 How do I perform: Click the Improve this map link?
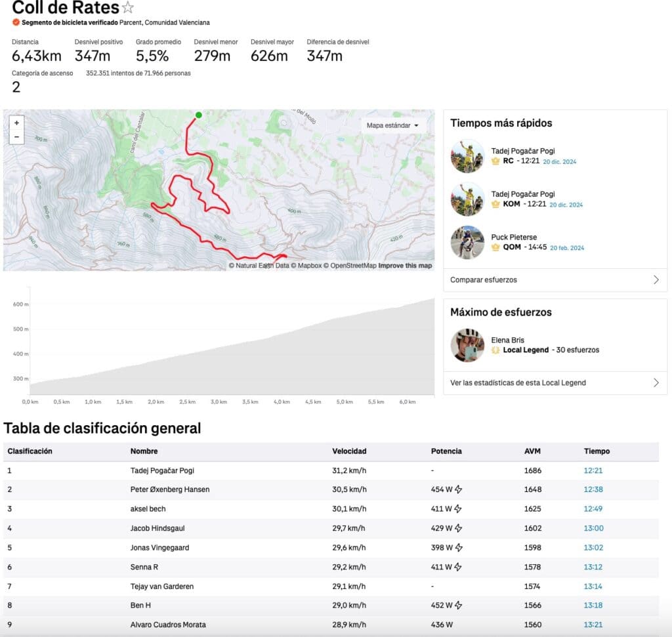coord(405,266)
